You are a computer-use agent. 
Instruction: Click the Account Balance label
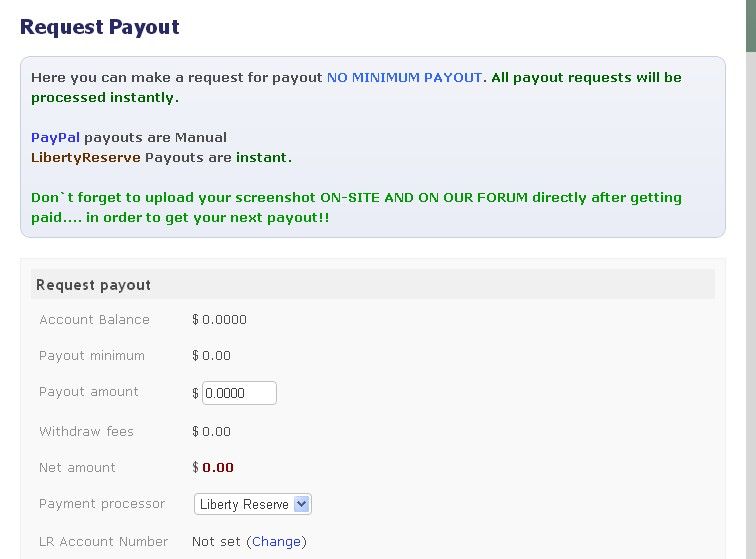pos(94,319)
